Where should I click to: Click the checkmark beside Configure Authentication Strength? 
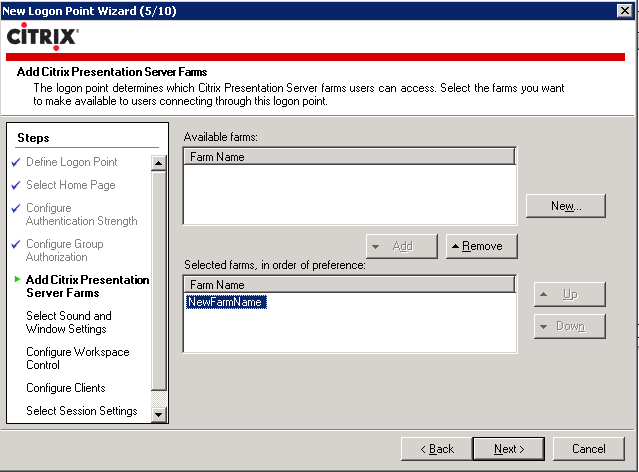[x=15, y=208]
